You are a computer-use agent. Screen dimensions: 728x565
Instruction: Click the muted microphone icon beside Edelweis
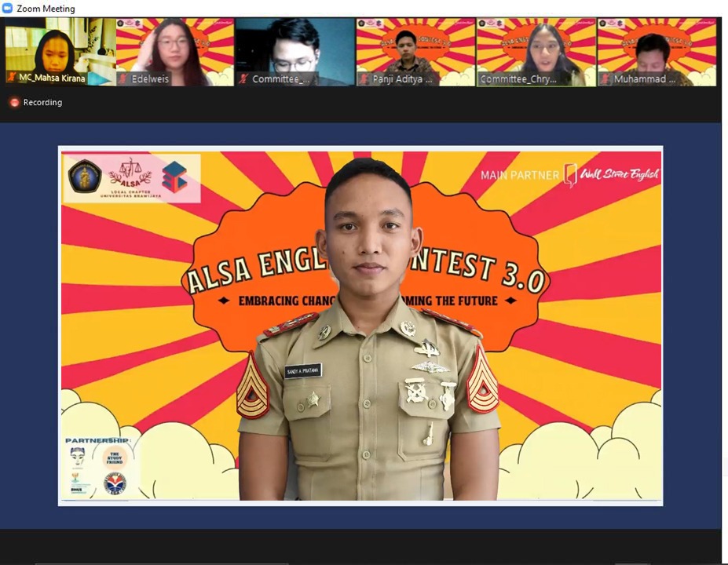[123, 79]
